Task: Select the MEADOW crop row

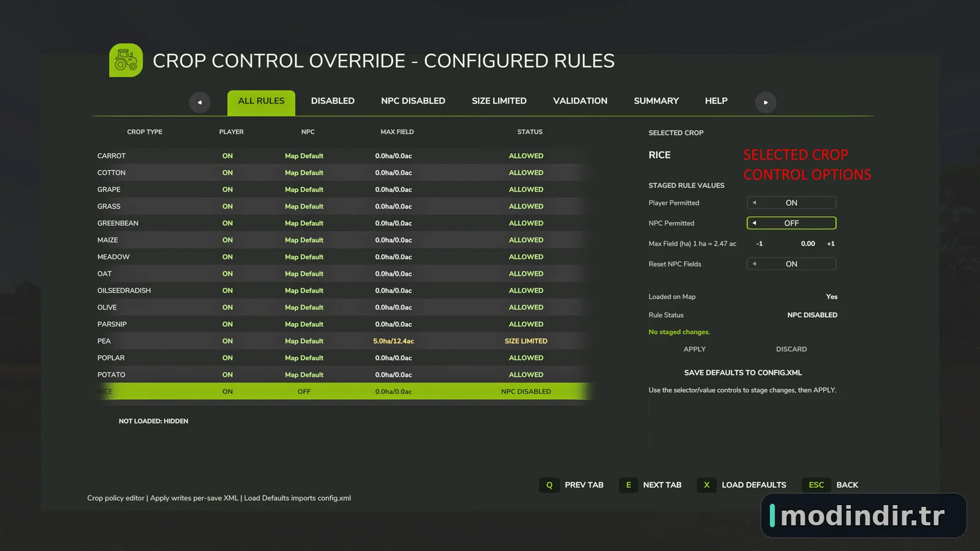Action: click(343, 257)
